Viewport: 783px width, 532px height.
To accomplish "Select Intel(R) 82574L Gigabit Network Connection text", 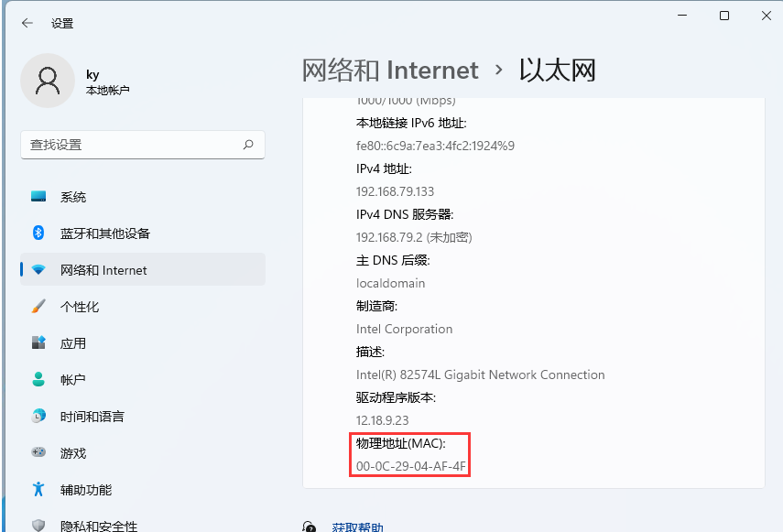I will click(481, 375).
